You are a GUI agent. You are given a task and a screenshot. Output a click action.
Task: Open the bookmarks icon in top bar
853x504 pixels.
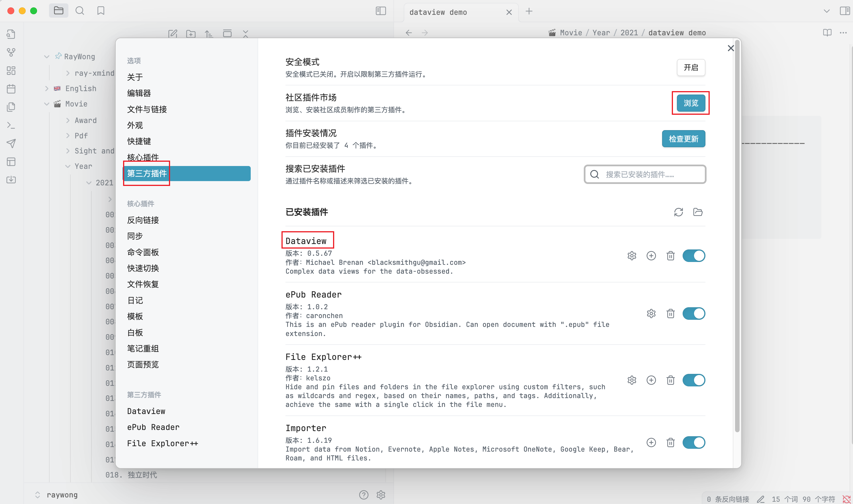(x=101, y=11)
